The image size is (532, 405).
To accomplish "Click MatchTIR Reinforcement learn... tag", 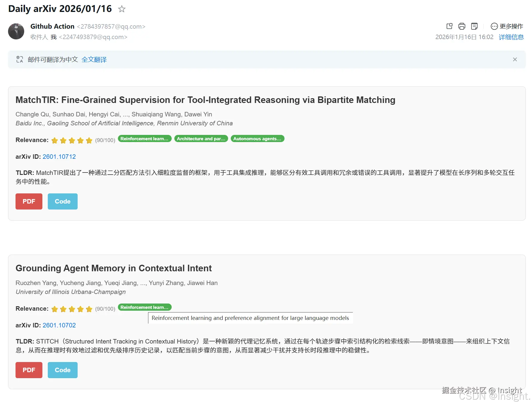I will pyautogui.click(x=145, y=139).
